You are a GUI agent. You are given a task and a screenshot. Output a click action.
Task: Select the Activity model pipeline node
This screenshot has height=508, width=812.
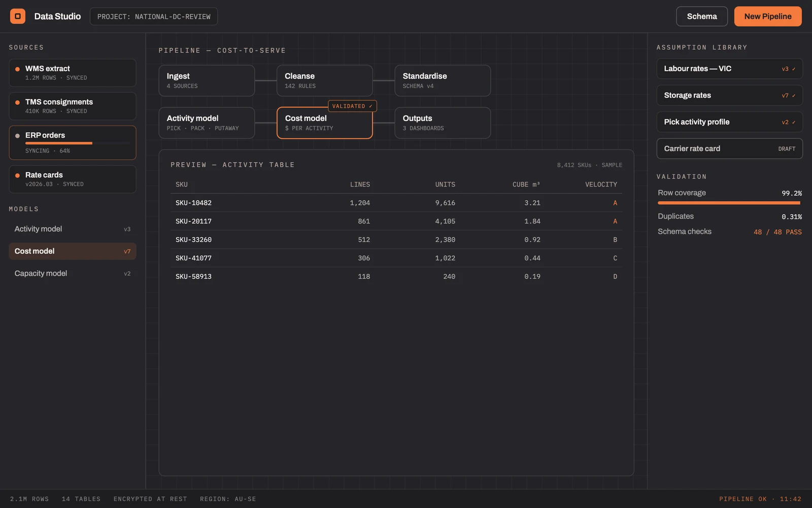[207, 123]
